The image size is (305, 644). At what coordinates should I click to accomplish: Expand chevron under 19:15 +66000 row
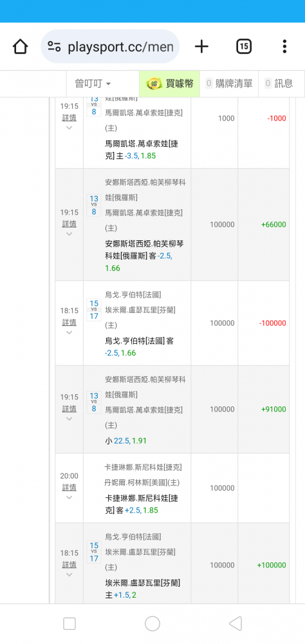point(69,234)
